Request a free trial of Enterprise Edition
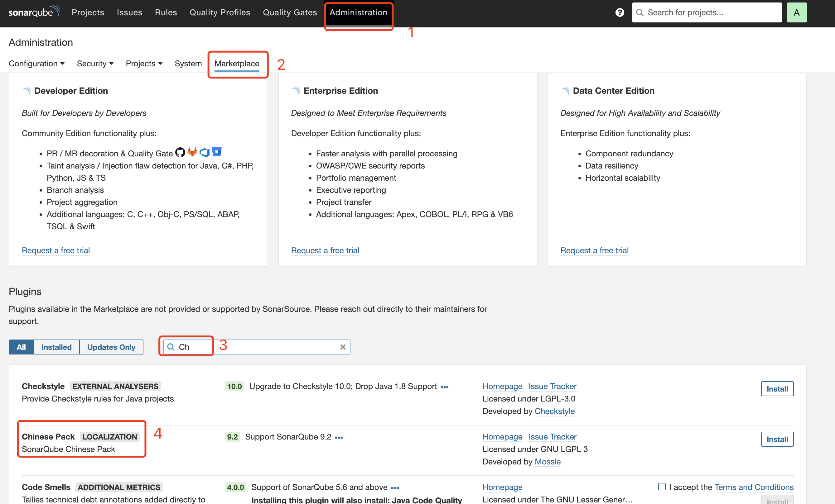The width and height of the screenshot is (835, 504). pyautogui.click(x=325, y=250)
